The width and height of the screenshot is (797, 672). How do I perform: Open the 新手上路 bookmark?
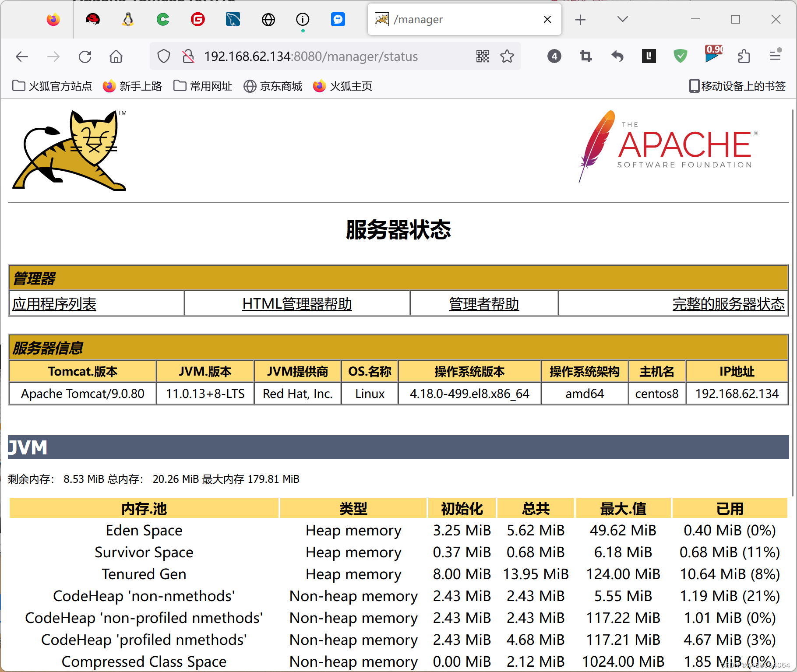click(x=133, y=86)
